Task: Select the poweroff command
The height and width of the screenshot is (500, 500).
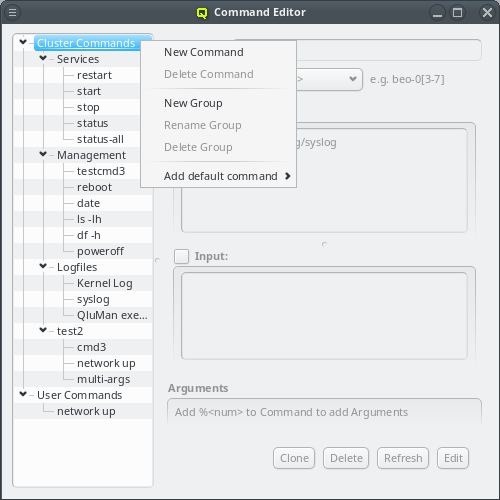Action: [100, 251]
